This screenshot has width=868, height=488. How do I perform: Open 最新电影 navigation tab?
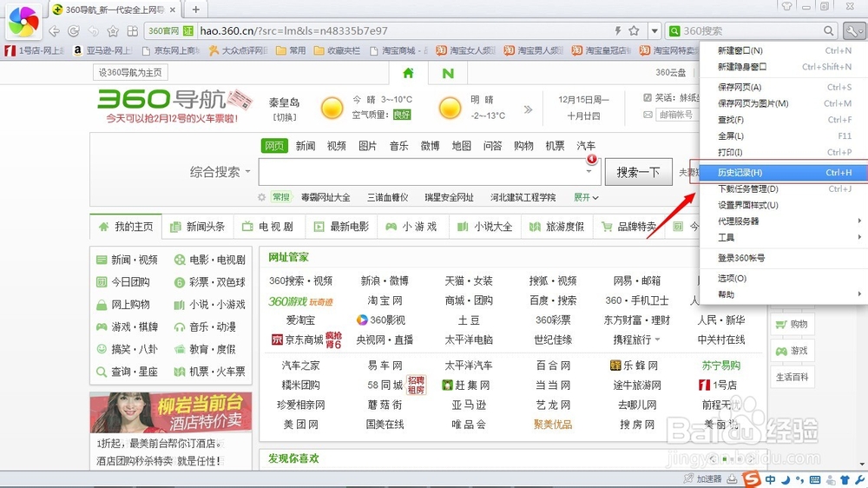(x=341, y=227)
